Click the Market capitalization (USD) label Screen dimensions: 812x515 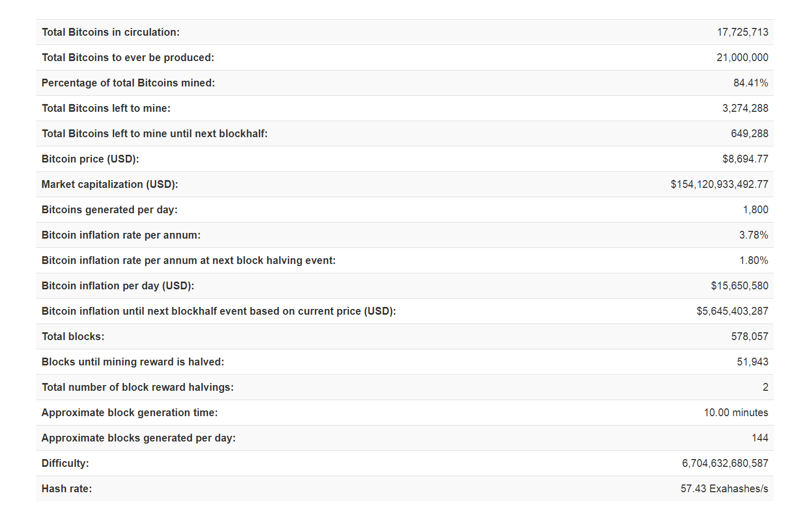pos(110,184)
